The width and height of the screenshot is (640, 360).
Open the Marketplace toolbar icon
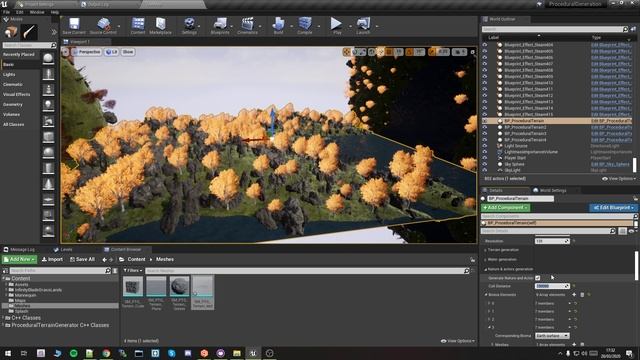160,26
